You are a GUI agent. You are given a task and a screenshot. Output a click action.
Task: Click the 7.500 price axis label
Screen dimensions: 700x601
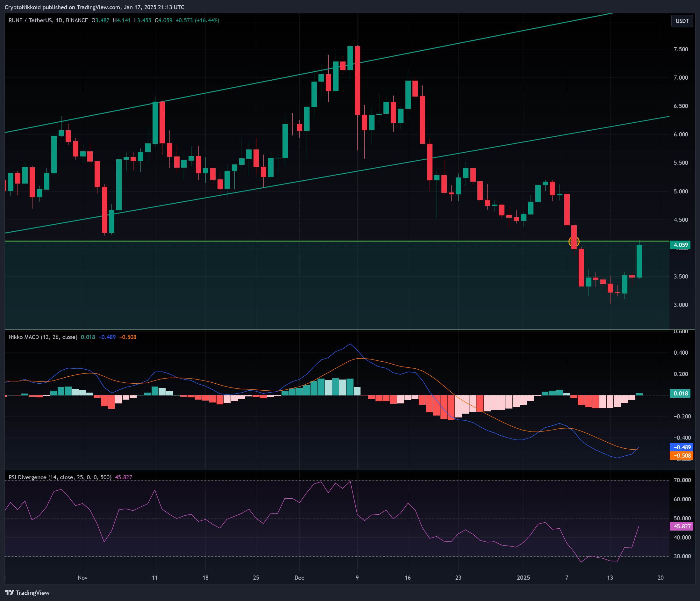coord(681,49)
